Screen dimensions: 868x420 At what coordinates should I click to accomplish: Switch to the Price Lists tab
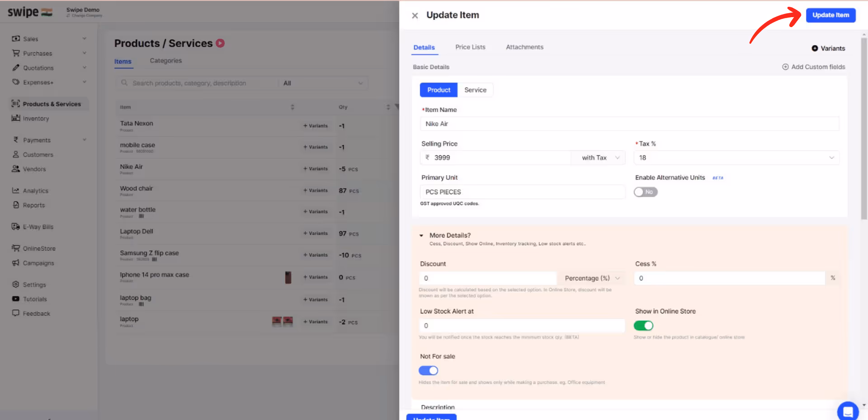click(470, 47)
